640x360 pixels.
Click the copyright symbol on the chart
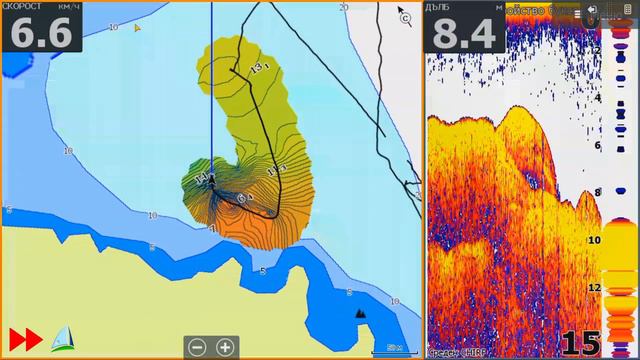(405, 18)
